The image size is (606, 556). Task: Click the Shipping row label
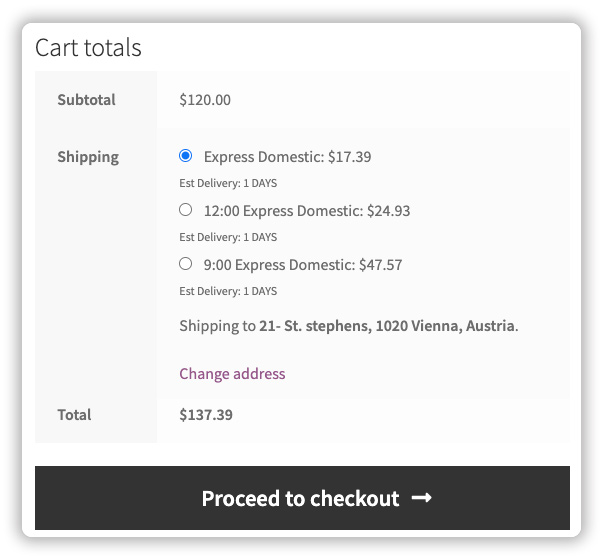coord(88,157)
